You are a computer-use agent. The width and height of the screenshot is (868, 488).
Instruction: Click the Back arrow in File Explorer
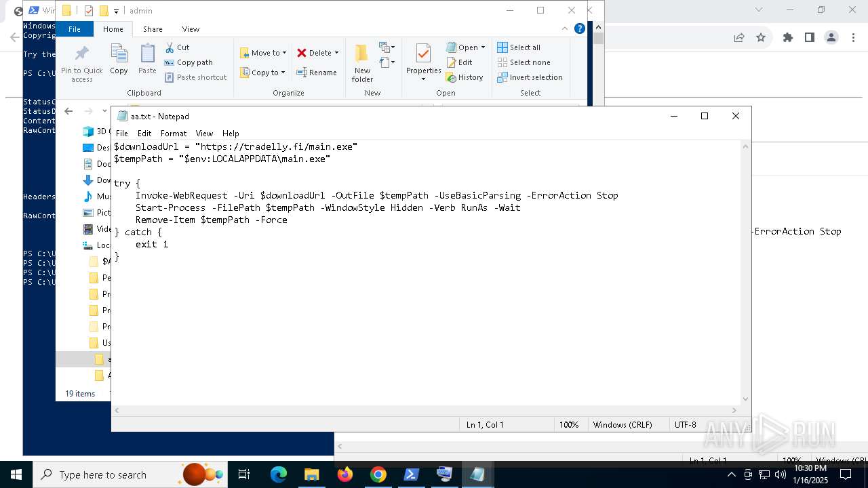coord(68,111)
